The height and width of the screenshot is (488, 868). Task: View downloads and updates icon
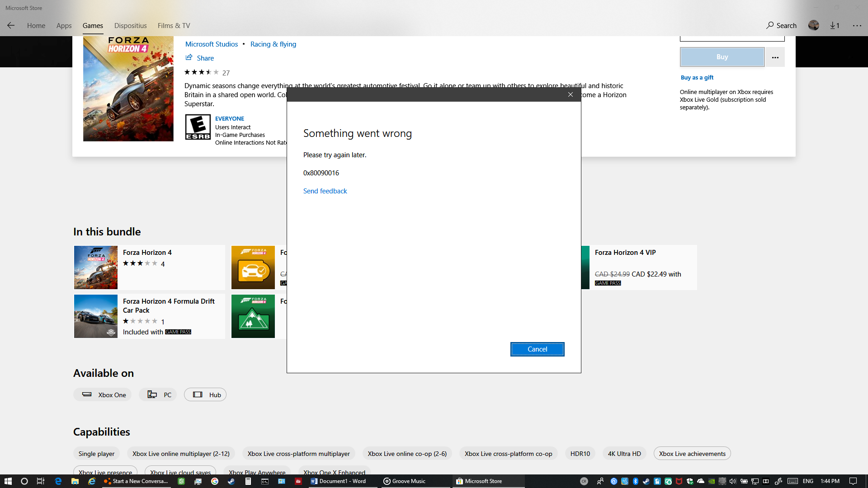pyautogui.click(x=835, y=25)
